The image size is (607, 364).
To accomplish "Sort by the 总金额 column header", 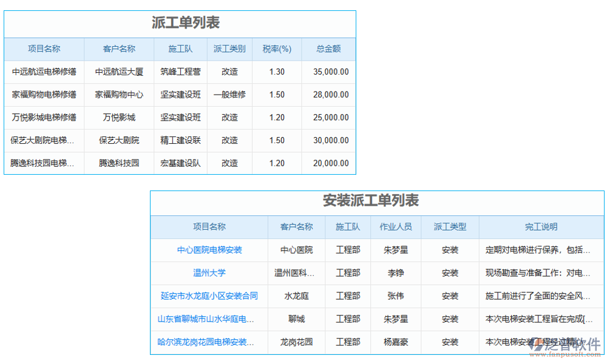I will [328, 49].
